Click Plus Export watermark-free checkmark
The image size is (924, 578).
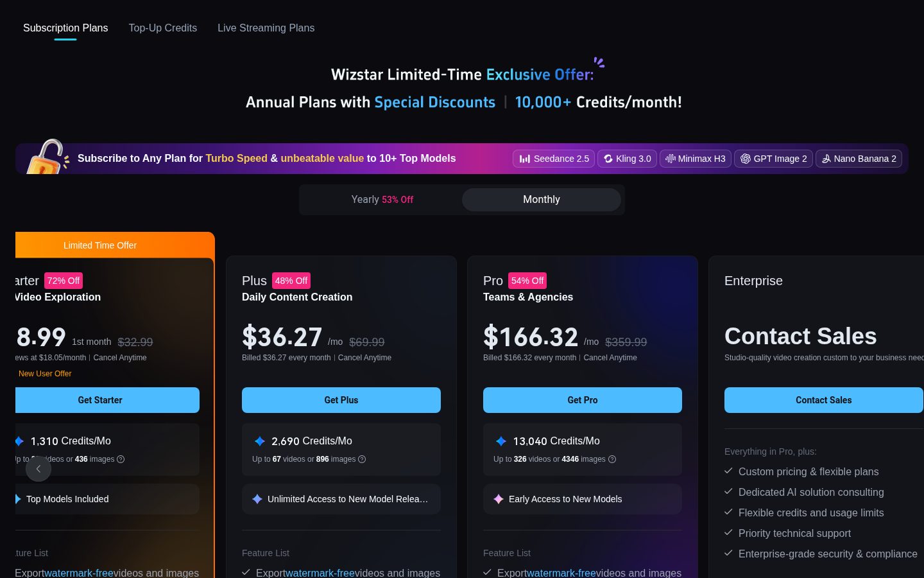(246, 572)
